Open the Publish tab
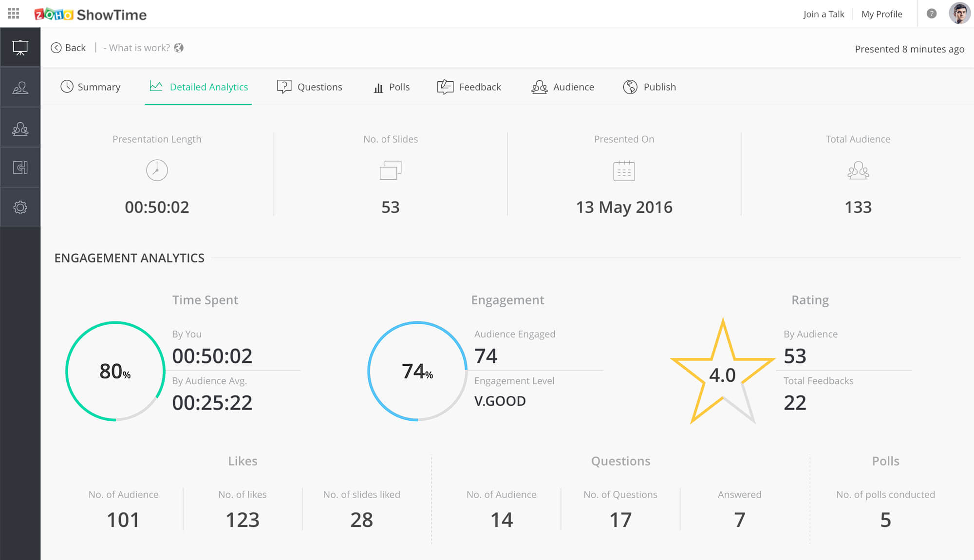The image size is (974, 560). 650,87
